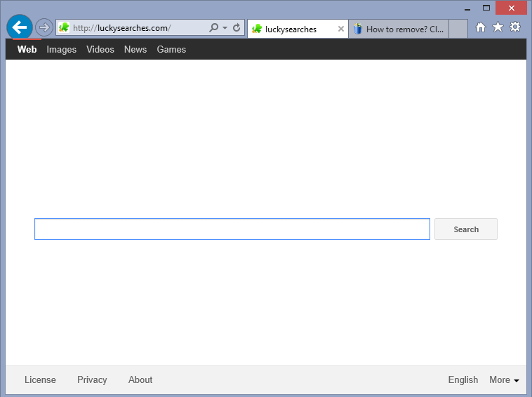The width and height of the screenshot is (532, 397).
Task: Open the Tools gear menu
Action: 515,27
